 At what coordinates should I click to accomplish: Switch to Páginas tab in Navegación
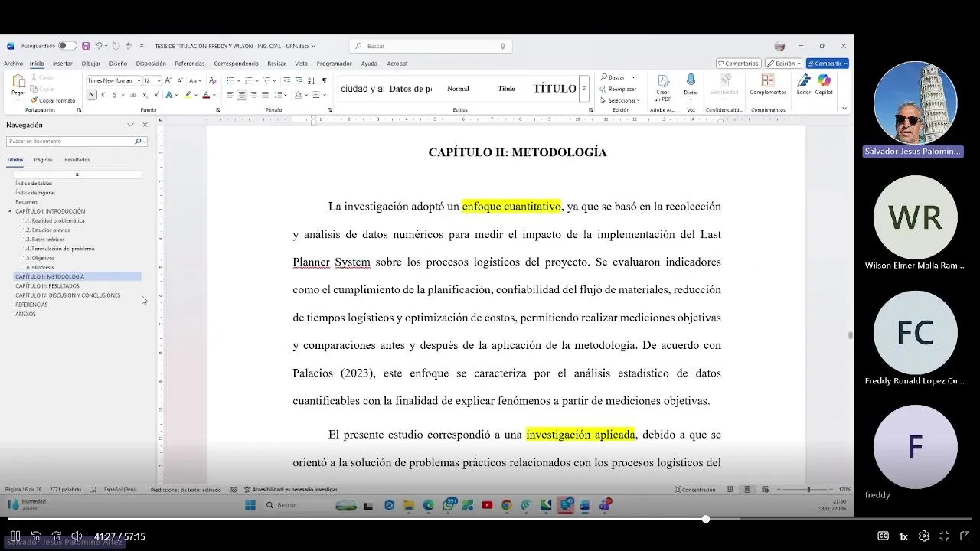point(43,160)
